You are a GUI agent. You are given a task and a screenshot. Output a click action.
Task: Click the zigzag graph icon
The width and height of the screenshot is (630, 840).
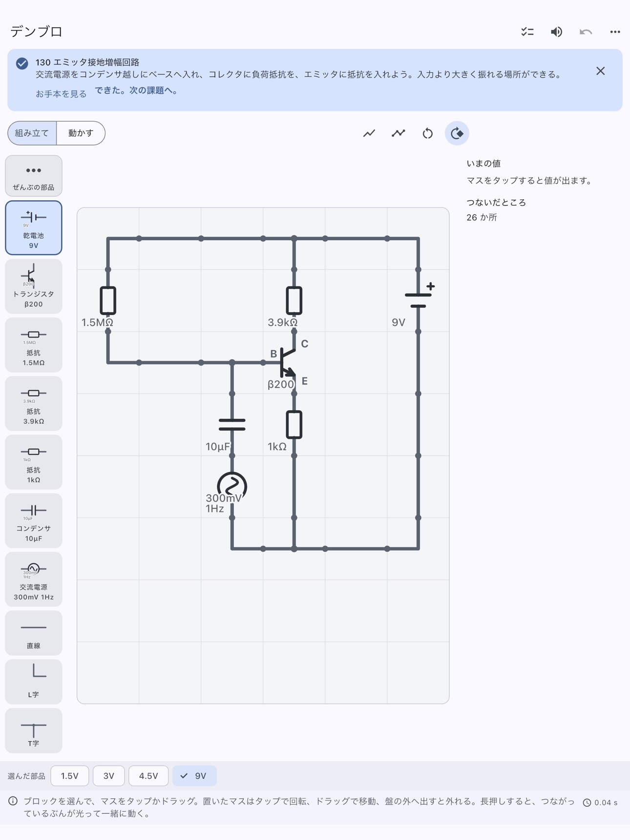[x=399, y=133]
